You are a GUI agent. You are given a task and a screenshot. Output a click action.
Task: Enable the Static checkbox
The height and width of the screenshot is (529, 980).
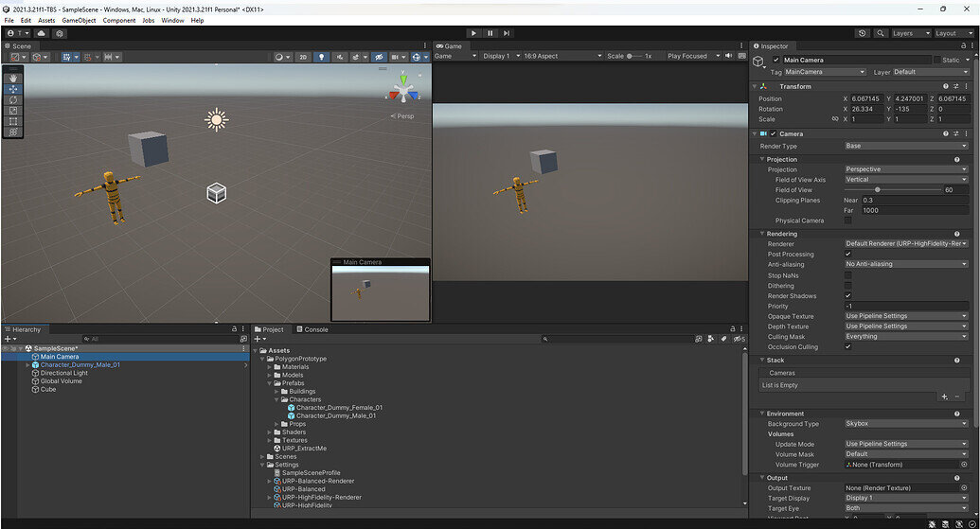click(936, 60)
